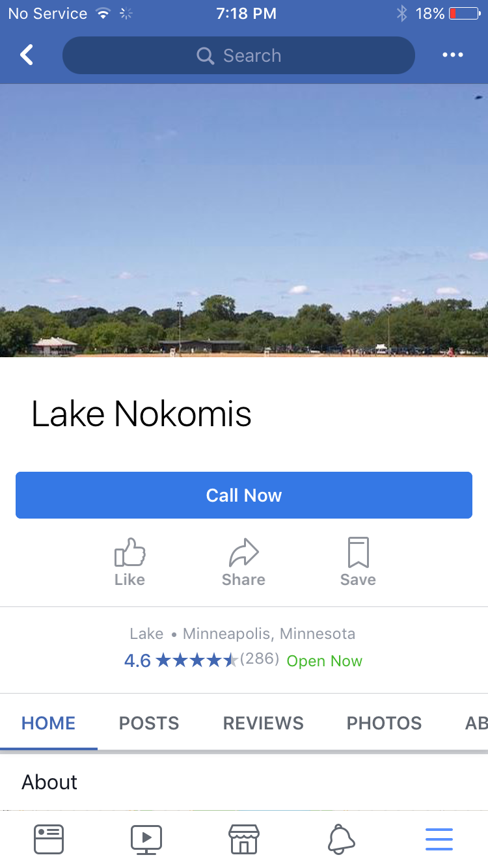The width and height of the screenshot is (488, 868).
Task: Switch to the REVIEWS tab
Action: [x=264, y=723]
